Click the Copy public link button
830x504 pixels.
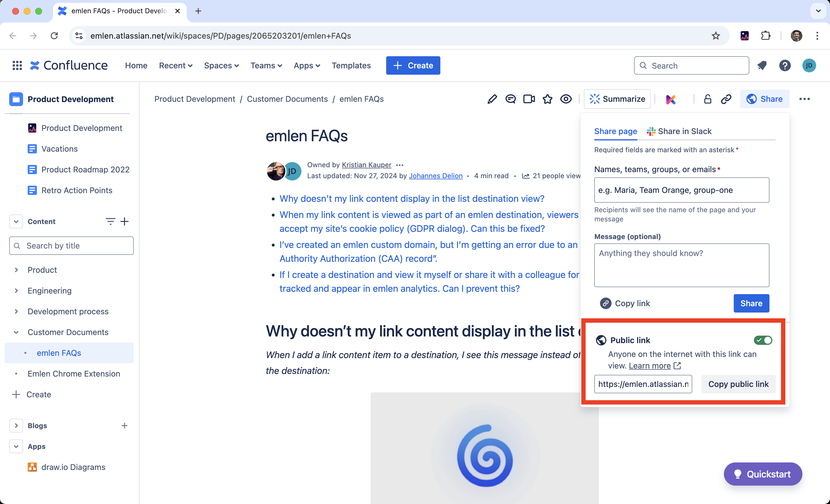pyautogui.click(x=738, y=384)
